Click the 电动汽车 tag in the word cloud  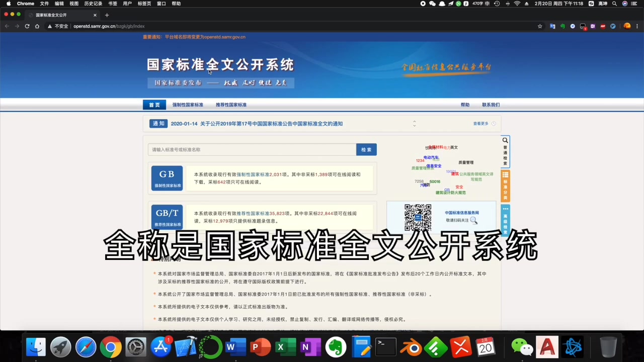[x=431, y=157]
